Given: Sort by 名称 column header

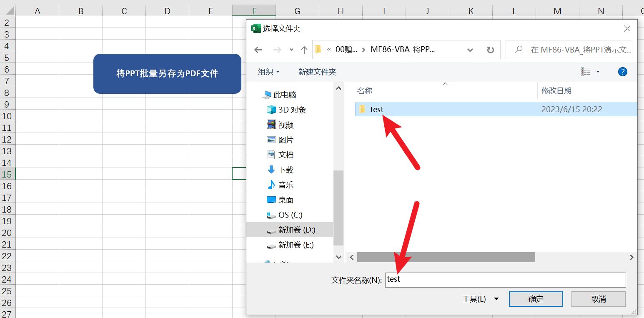Looking at the screenshot, I should pos(365,90).
